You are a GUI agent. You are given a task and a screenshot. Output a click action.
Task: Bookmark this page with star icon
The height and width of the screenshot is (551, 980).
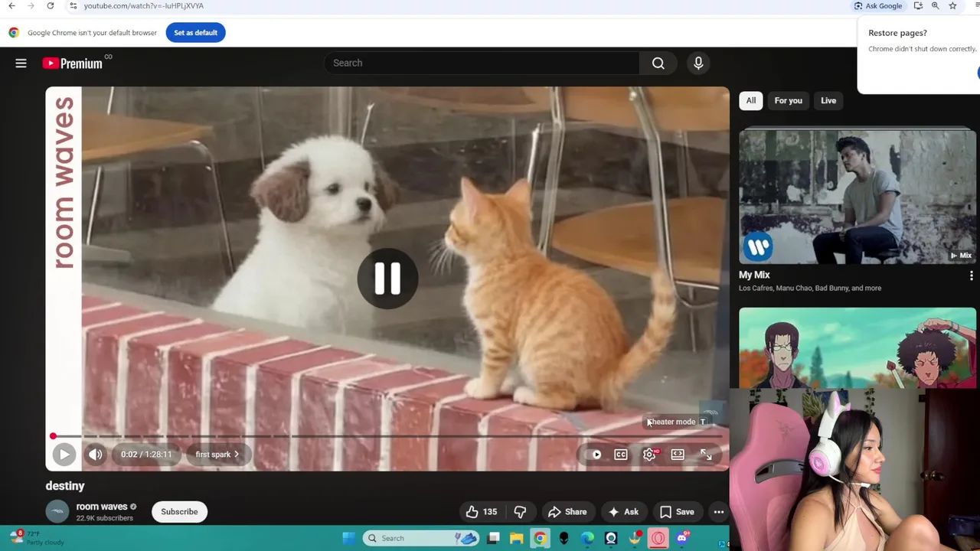tap(952, 5)
